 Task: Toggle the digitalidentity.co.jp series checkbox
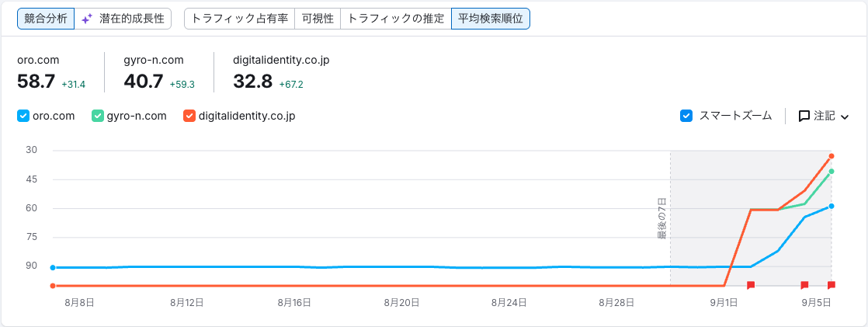pos(188,117)
